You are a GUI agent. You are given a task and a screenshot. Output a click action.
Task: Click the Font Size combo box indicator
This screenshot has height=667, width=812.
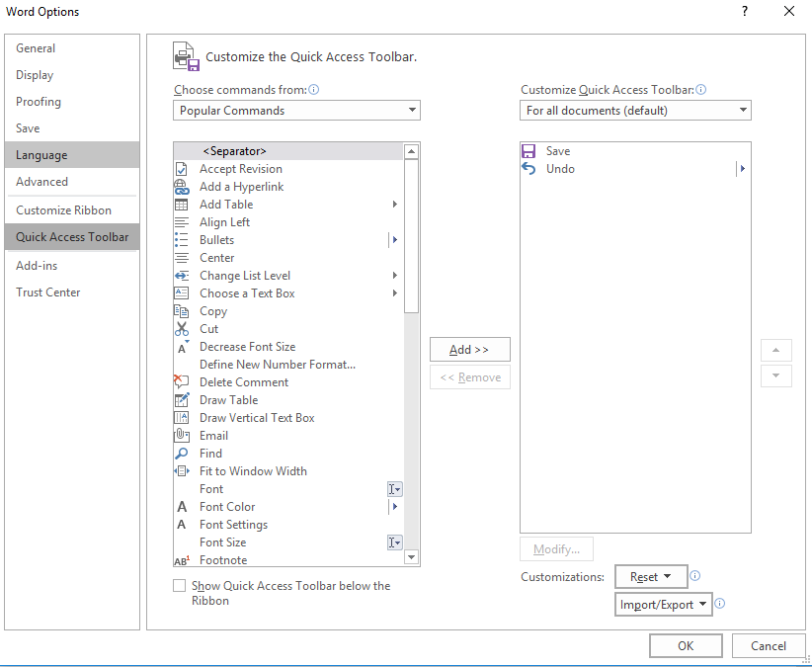coord(394,542)
